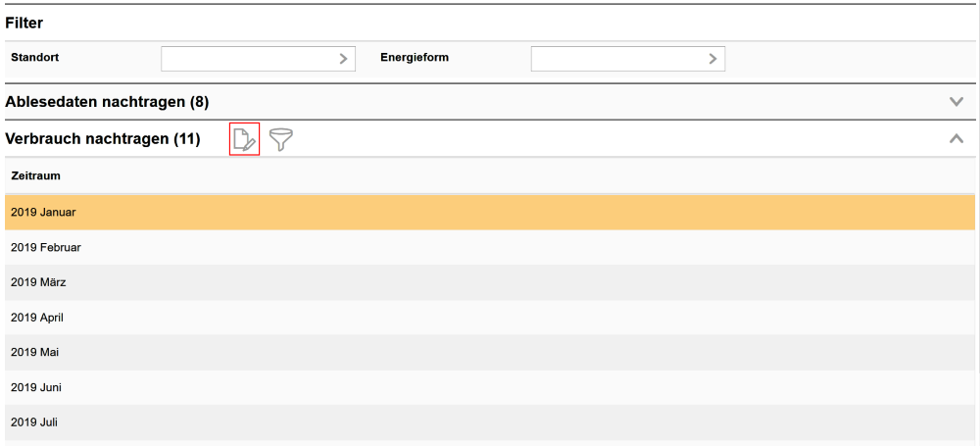Open the Energieform selection arrow
The height and width of the screenshot is (446, 980).
712,59
